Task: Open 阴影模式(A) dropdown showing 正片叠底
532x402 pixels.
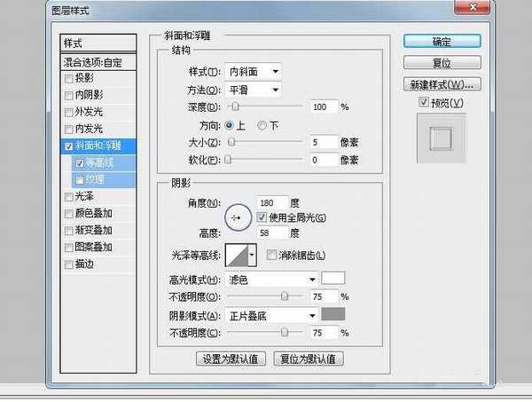Action: click(271, 316)
